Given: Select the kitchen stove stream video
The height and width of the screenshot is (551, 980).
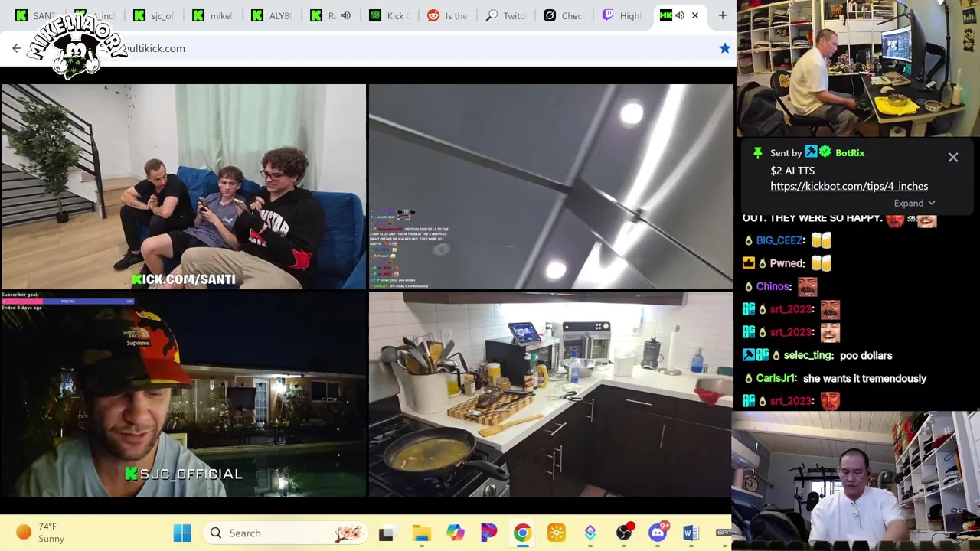Looking at the screenshot, I should [x=551, y=394].
